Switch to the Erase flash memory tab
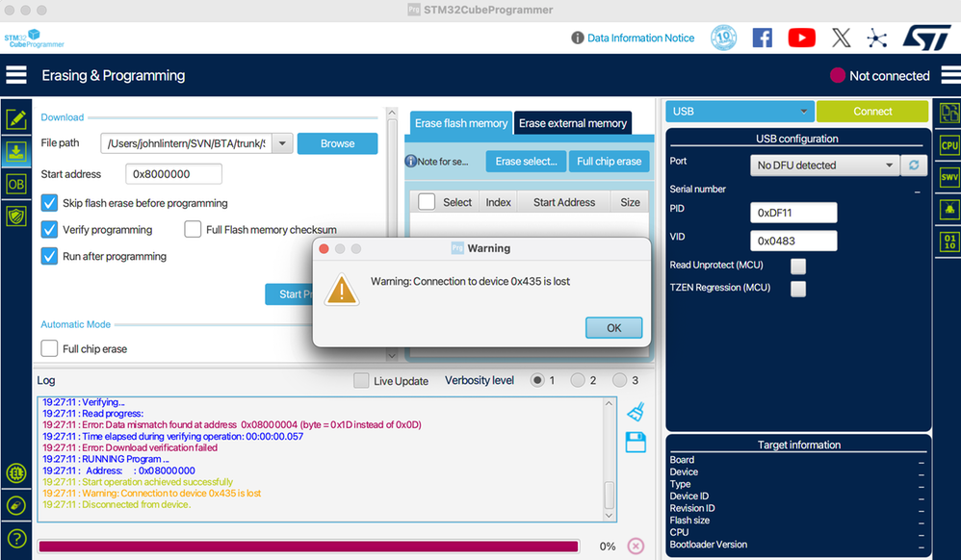The width and height of the screenshot is (961, 560). pyautogui.click(x=459, y=123)
